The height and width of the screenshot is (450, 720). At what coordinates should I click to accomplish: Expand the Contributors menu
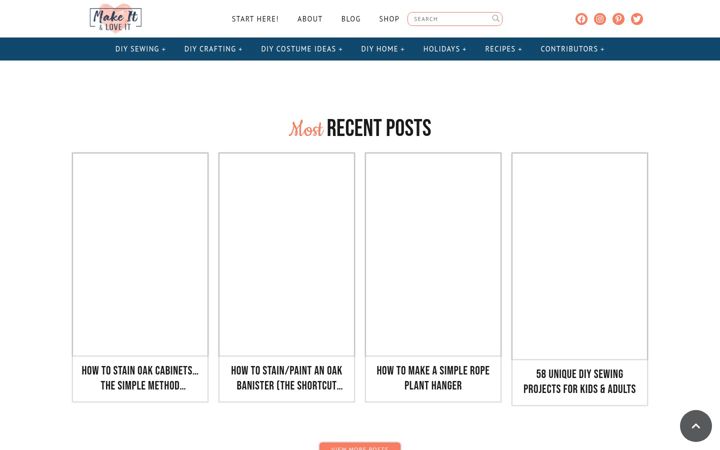(x=572, y=49)
